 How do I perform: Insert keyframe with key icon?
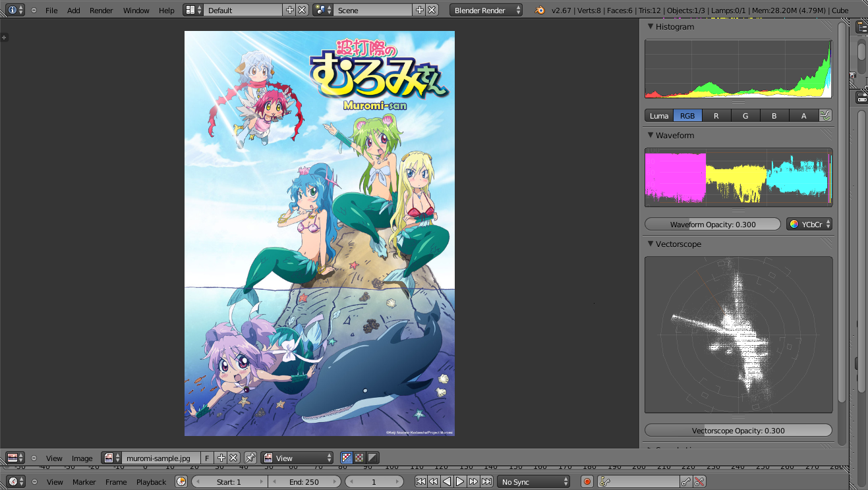(x=686, y=481)
